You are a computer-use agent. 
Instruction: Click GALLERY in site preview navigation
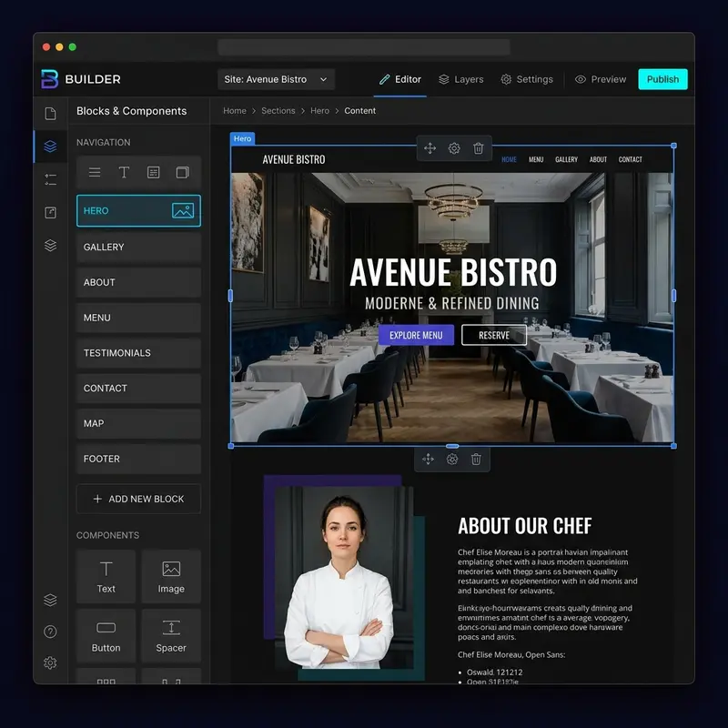[566, 159]
